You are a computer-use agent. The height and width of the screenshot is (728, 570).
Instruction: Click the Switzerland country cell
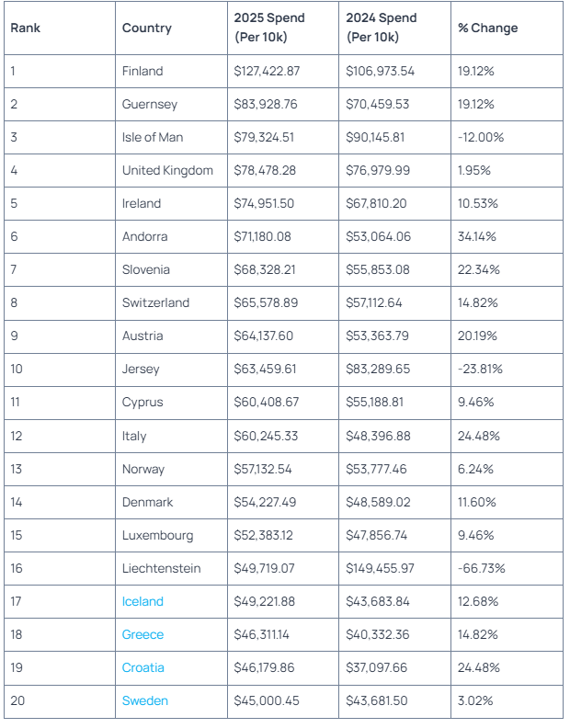pyautogui.click(x=155, y=302)
